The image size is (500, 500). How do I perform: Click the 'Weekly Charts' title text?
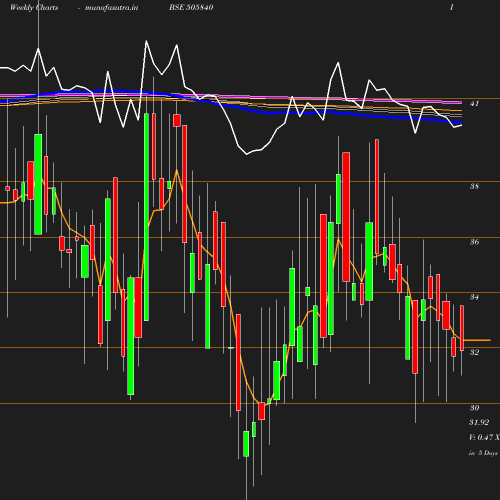[x=34, y=8]
